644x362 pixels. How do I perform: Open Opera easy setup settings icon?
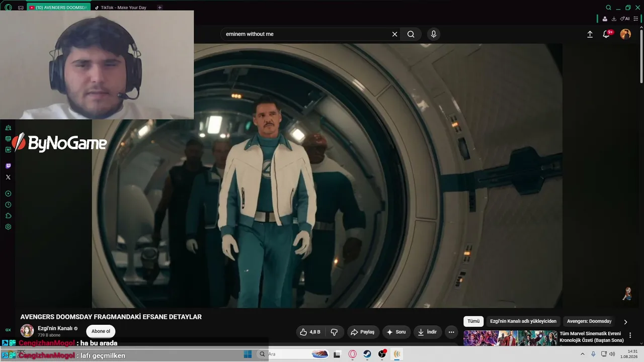tap(636, 19)
